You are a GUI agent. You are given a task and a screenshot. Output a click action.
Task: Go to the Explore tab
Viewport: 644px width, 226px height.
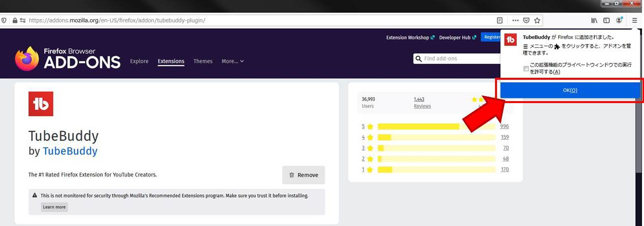[x=139, y=61]
